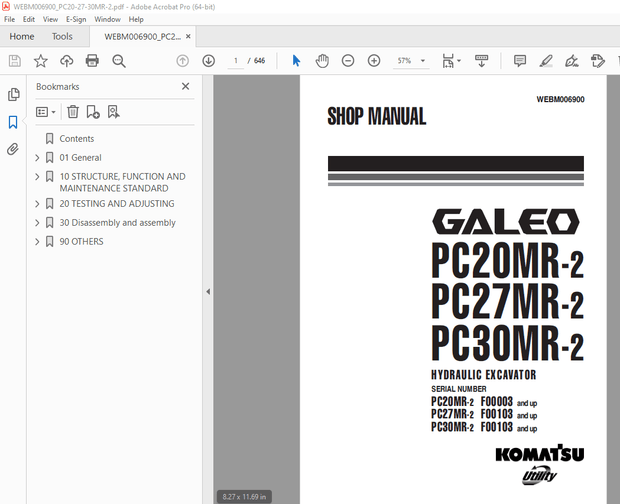Open the 57% zoom level dropdown
This screenshot has height=504, width=620.
[410, 61]
